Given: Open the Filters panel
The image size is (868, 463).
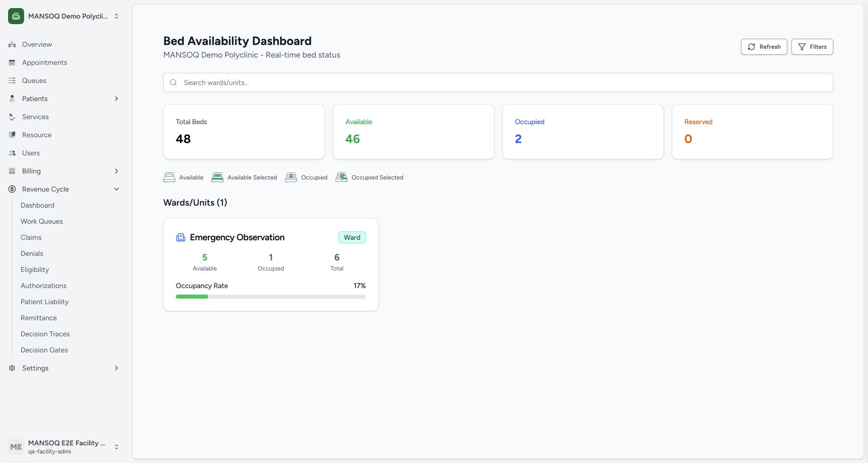Looking at the screenshot, I should pyautogui.click(x=812, y=47).
